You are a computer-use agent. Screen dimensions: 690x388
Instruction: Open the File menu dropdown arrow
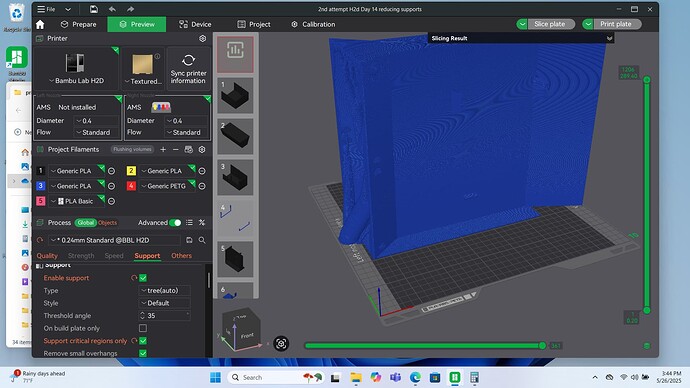coord(68,9)
